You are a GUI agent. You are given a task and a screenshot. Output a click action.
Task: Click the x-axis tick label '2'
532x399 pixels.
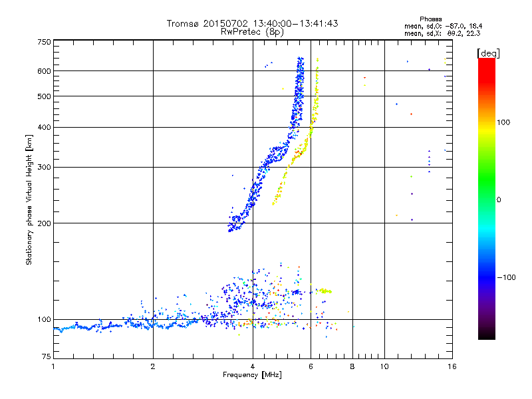point(153,366)
